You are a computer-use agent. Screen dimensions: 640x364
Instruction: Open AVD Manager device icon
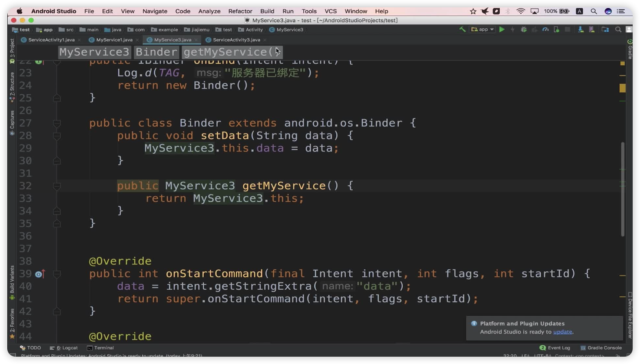(x=592, y=29)
